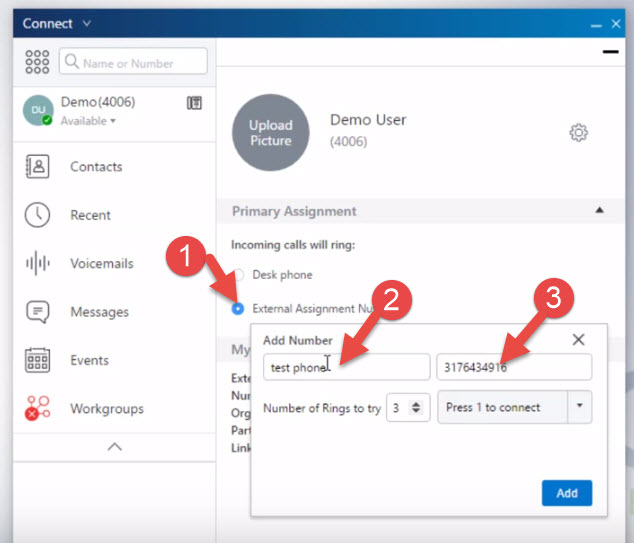
Task: Open settings via the gear icon
Action: point(579,133)
